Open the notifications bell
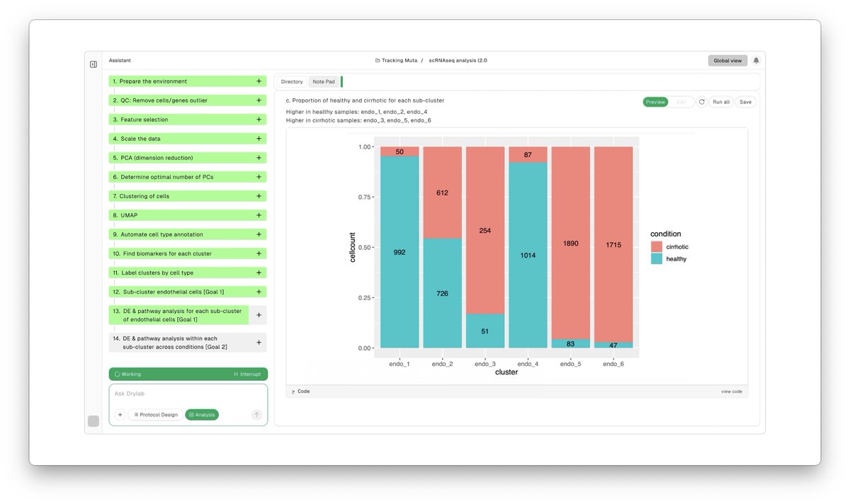Image resolution: width=850 pixels, height=504 pixels. [x=756, y=61]
